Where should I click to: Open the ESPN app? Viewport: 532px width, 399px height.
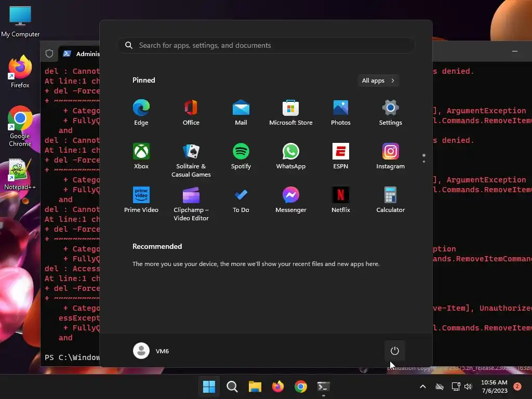[341, 156]
